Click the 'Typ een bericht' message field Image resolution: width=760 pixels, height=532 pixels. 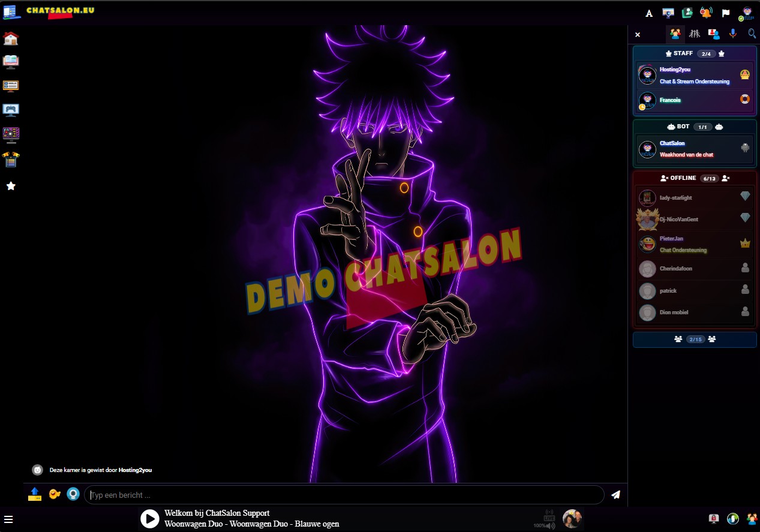344,495
